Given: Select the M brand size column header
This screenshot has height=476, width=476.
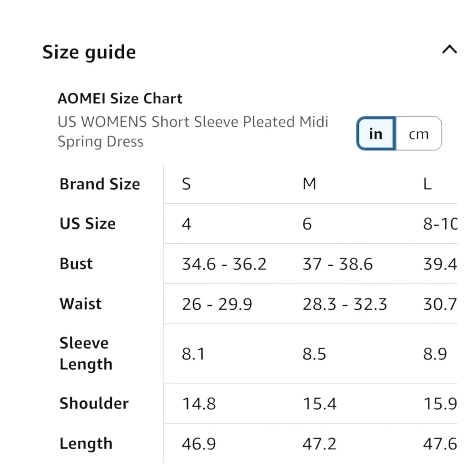Looking at the screenshot, I should pyautogui.click(x=309, y=184).
